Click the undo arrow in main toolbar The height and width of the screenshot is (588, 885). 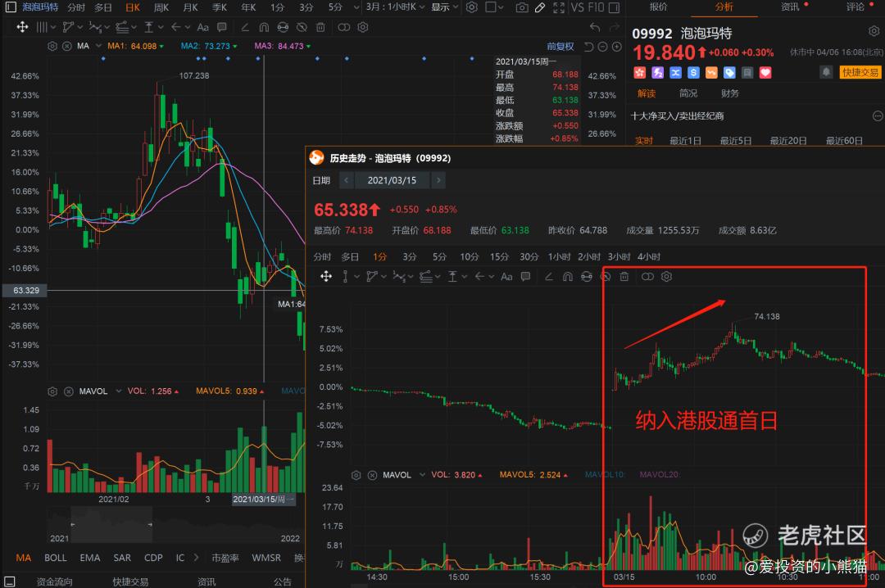[594, 26]
